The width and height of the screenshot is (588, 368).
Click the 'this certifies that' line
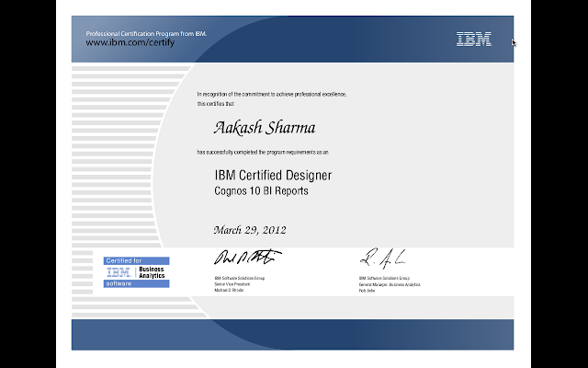216,104
